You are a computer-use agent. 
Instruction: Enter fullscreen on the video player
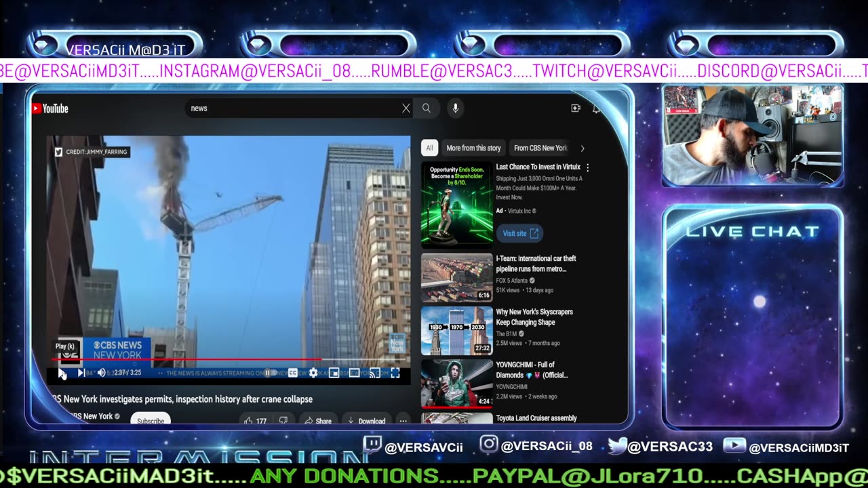pos(395,373)
